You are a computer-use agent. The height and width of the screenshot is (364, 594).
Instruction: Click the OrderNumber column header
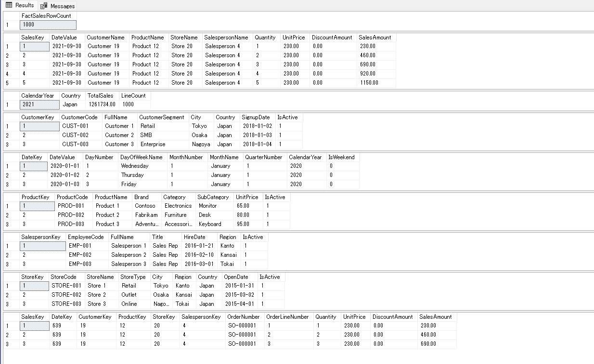point(245,317)
